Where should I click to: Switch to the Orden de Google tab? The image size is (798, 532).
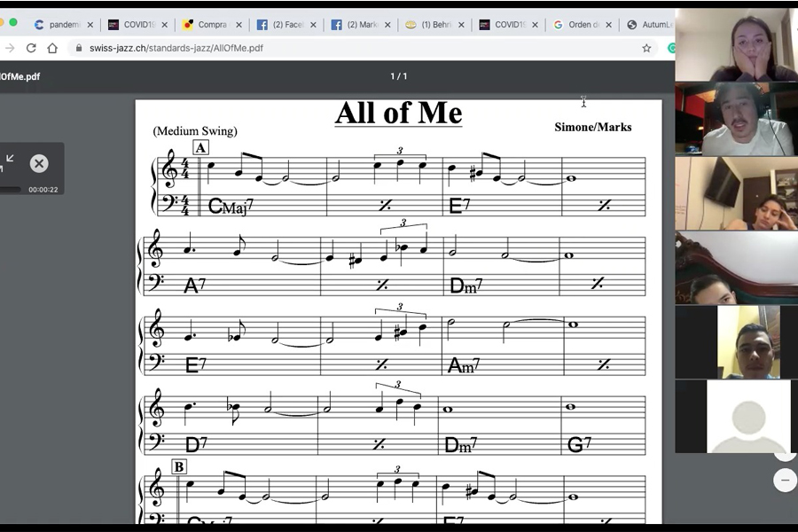[576, 25]
